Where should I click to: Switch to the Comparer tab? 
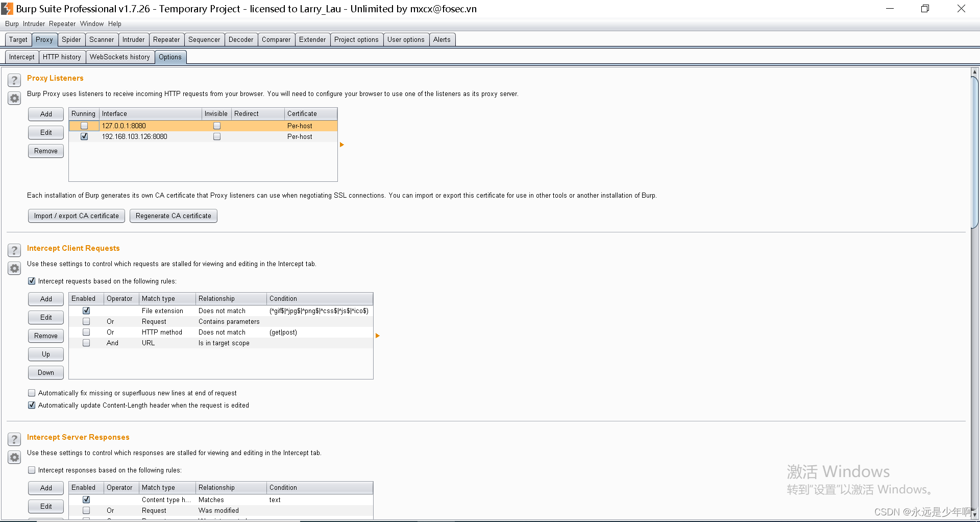coord(276,39)
